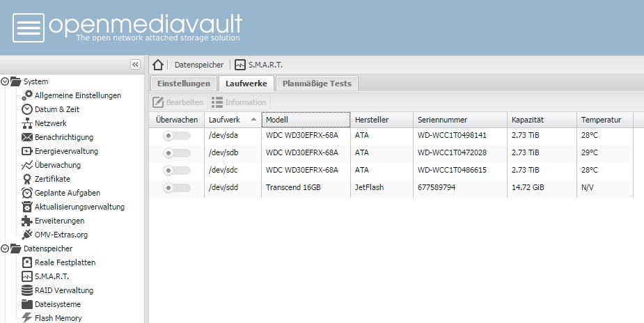Open the General settings gear icon
The width and height of the screenshot is (644, 323).
coord(27,95)
